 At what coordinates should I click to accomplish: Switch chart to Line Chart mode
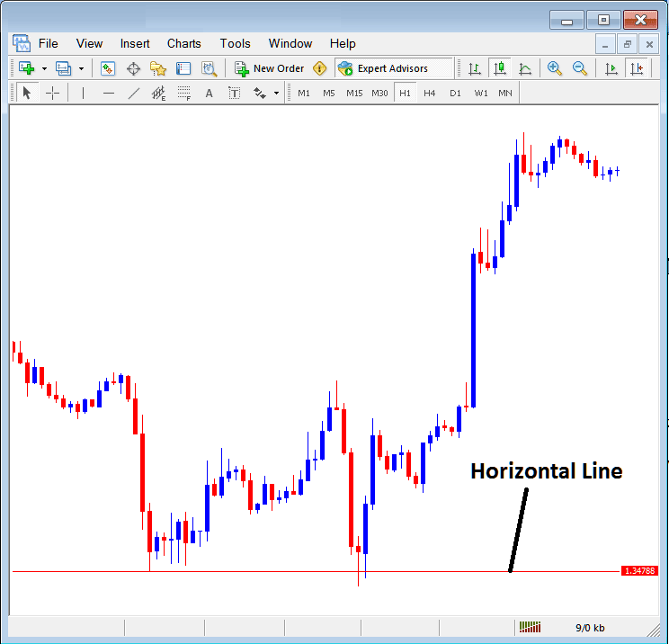click(525, 68)
